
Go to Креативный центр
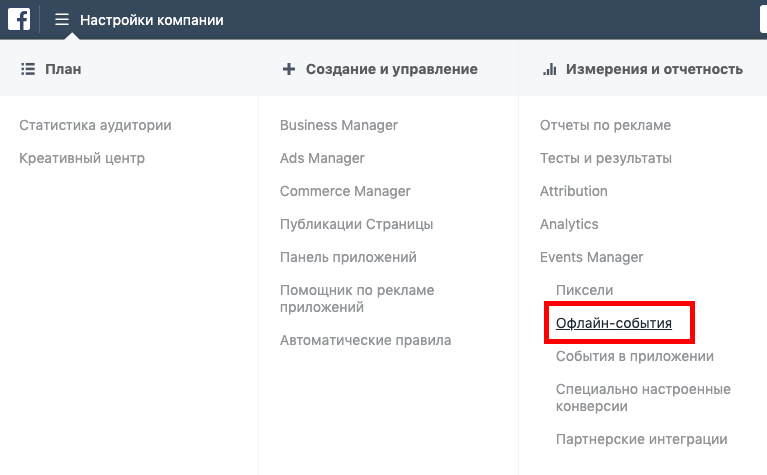point(82,158)
